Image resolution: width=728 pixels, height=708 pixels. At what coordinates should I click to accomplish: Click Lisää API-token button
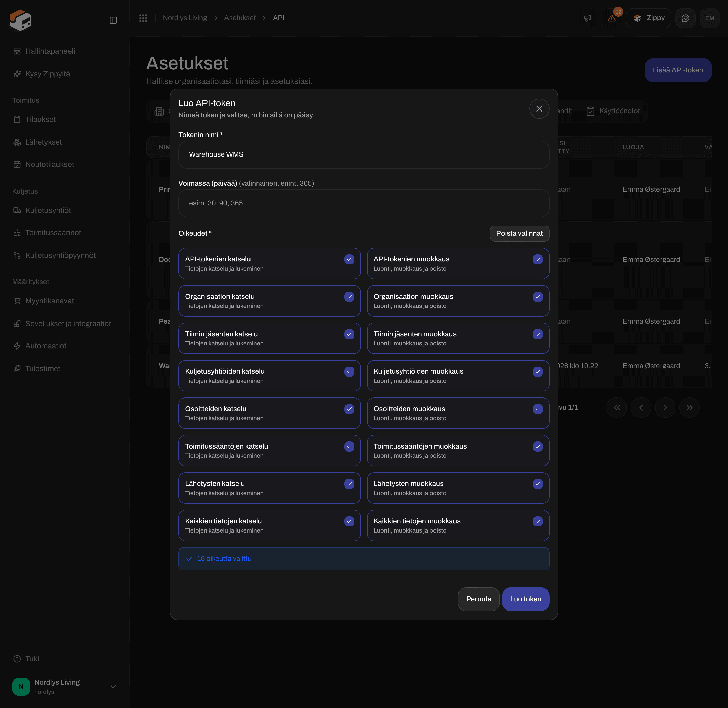[678, 70]
